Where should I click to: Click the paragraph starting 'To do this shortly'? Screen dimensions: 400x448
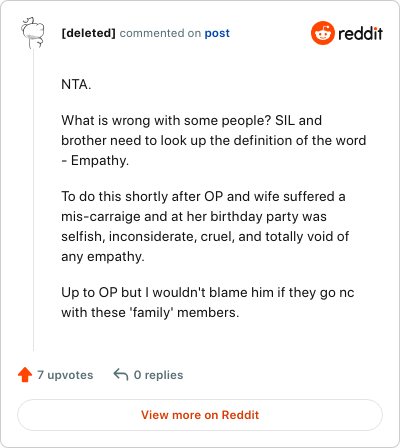pos(205,226)
